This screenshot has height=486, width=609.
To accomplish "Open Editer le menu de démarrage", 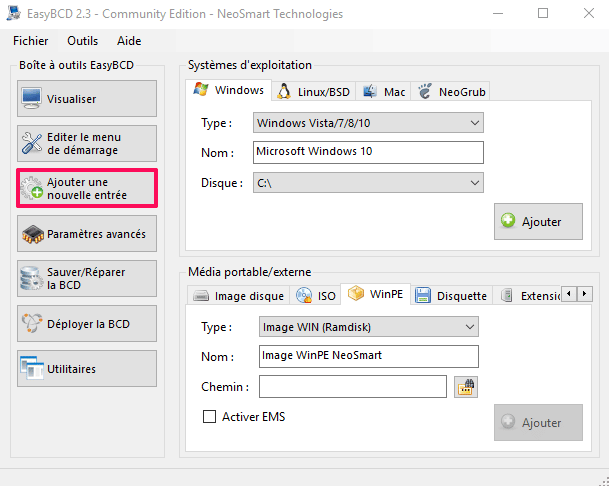I will [87, 143].
